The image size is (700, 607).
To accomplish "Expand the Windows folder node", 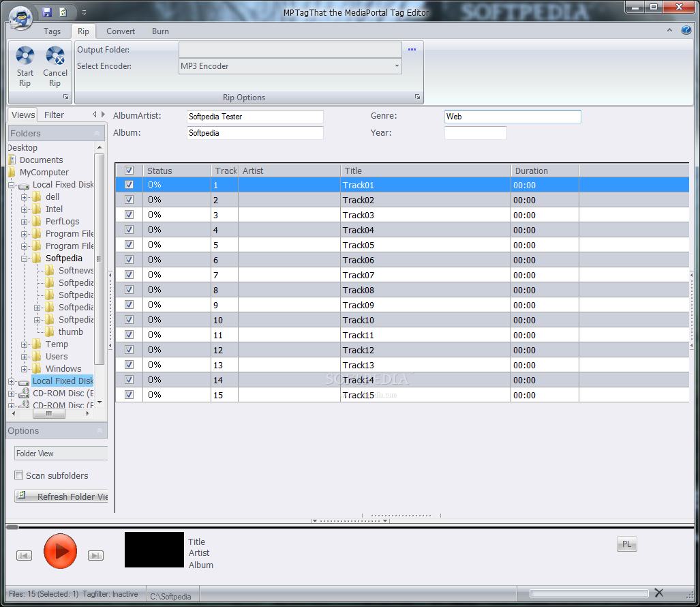I will tap(24, 369).
